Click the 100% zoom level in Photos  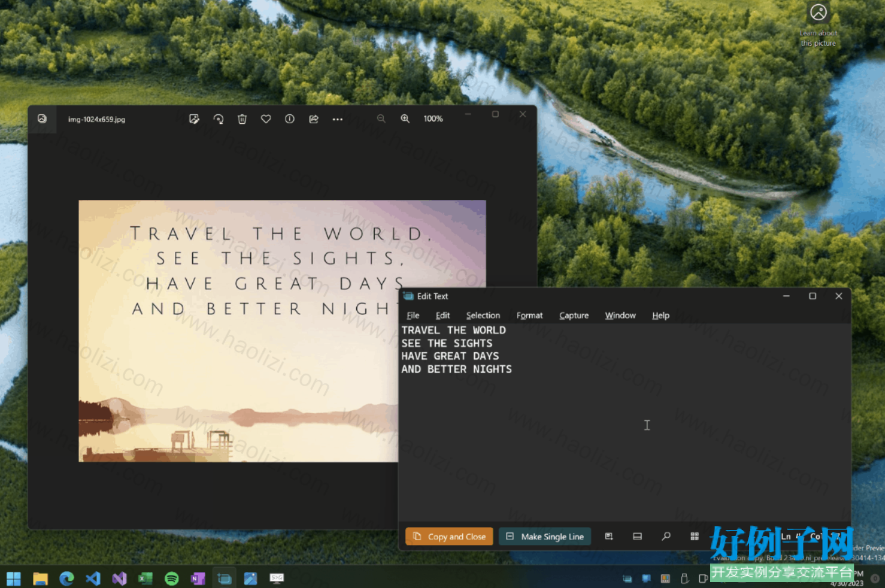pyautogui.click(x=433, y=119)
